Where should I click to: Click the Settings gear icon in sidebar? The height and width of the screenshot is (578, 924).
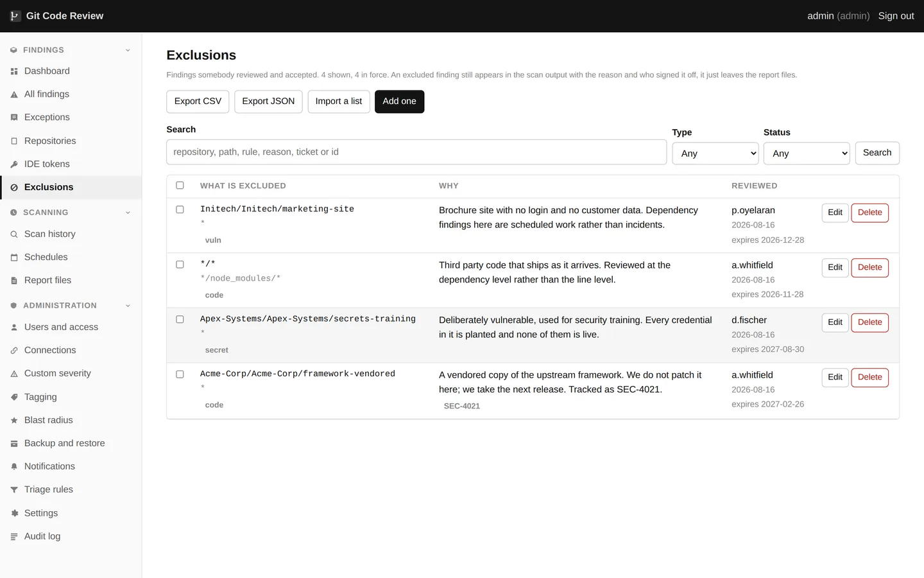click(14, 513)
